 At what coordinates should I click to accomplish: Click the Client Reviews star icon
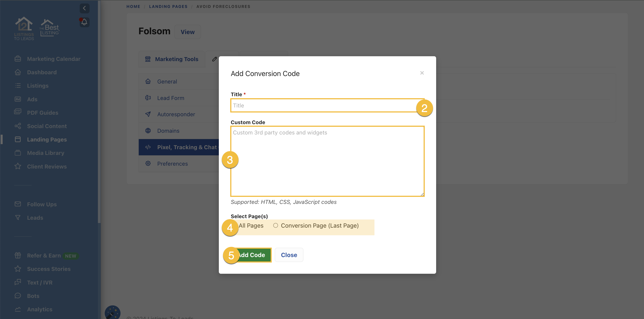pyautogui.click(x=18, y=166)
